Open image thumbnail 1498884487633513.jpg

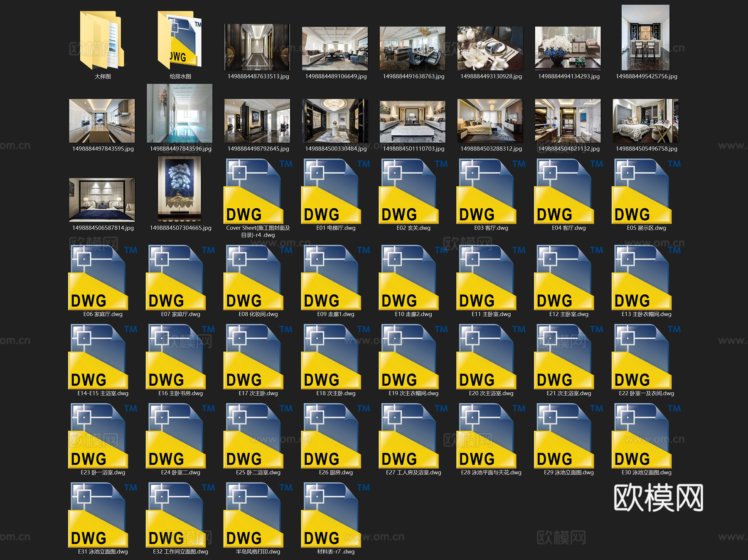click(257, 47)
